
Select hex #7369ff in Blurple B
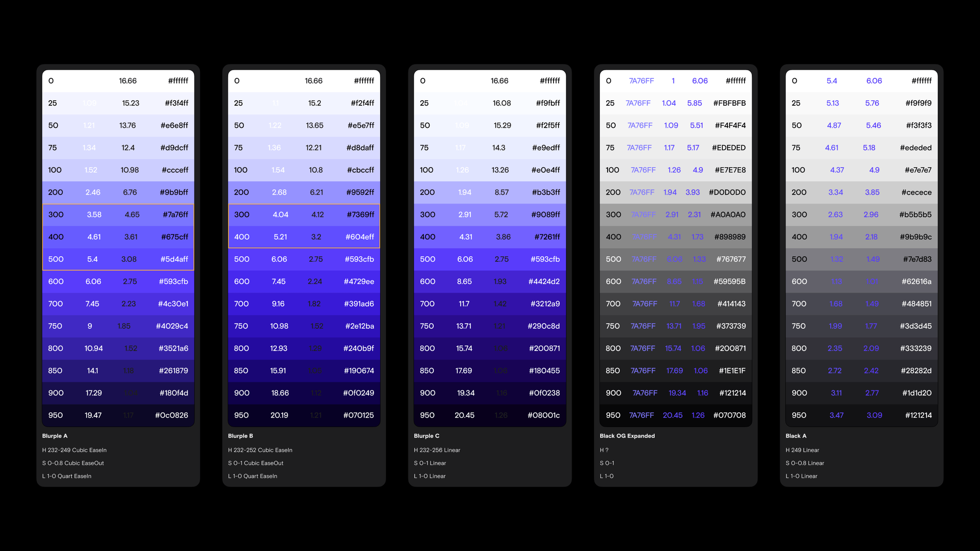click(360, 215)
